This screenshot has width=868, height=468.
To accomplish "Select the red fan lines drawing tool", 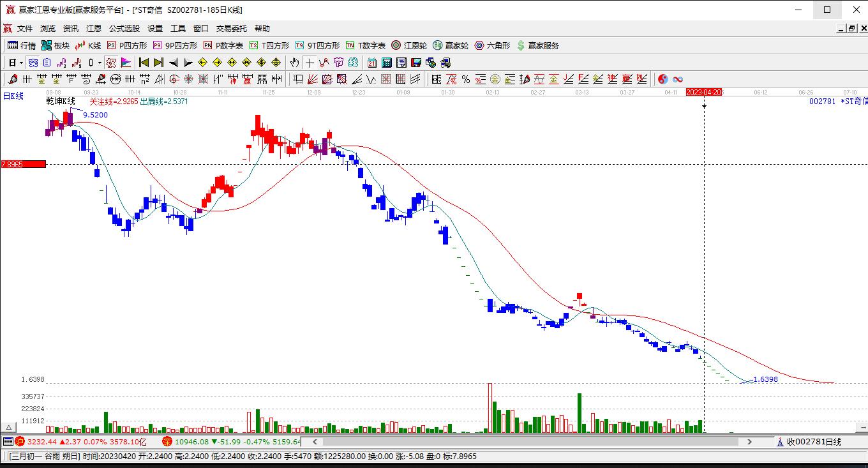I will click(x=313, y=79).
